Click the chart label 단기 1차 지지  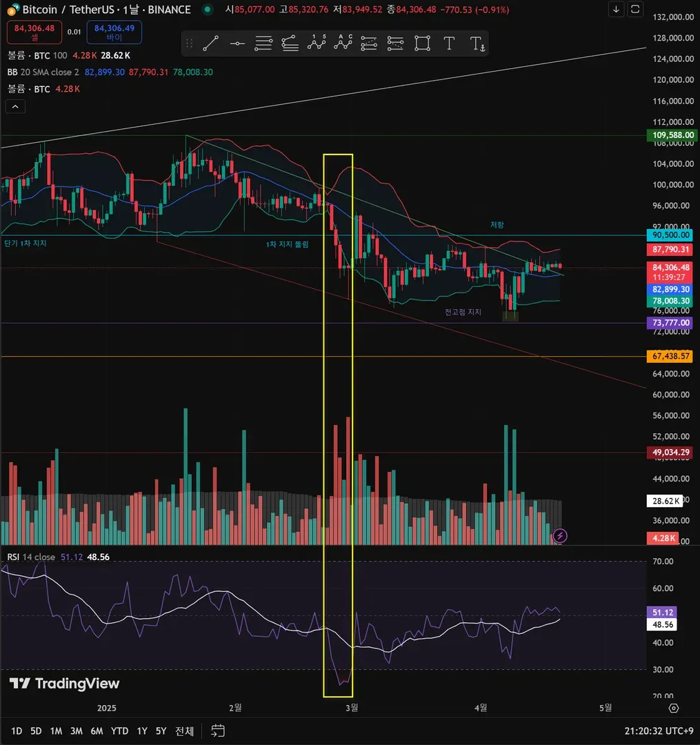coord(25,244)
